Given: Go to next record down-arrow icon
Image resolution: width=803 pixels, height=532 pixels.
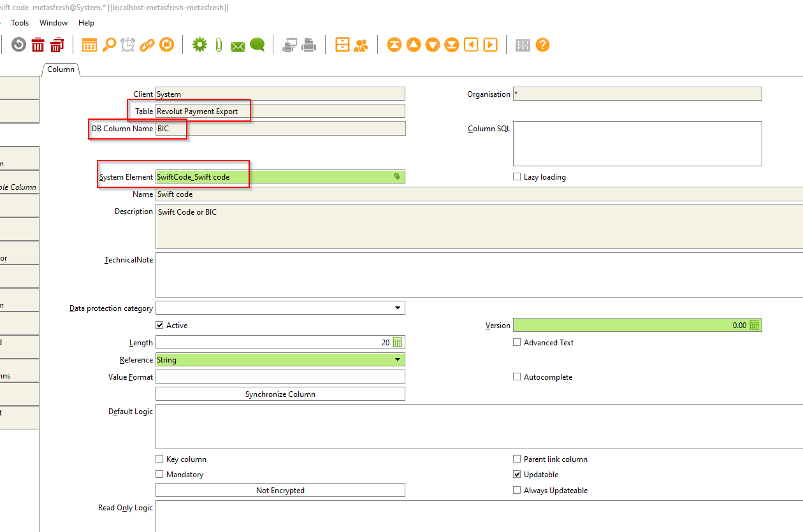Looking at the screenshot, I should tap(433, 45).
